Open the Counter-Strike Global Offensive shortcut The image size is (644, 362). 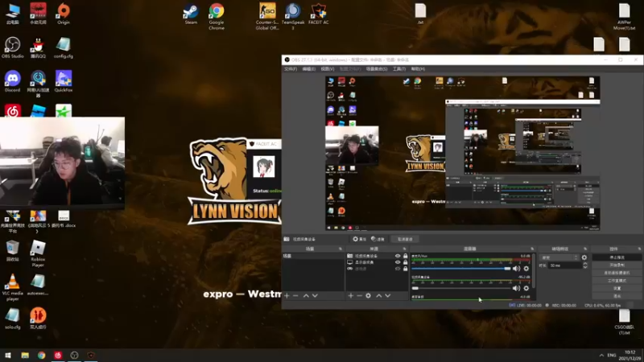(267, 16)
